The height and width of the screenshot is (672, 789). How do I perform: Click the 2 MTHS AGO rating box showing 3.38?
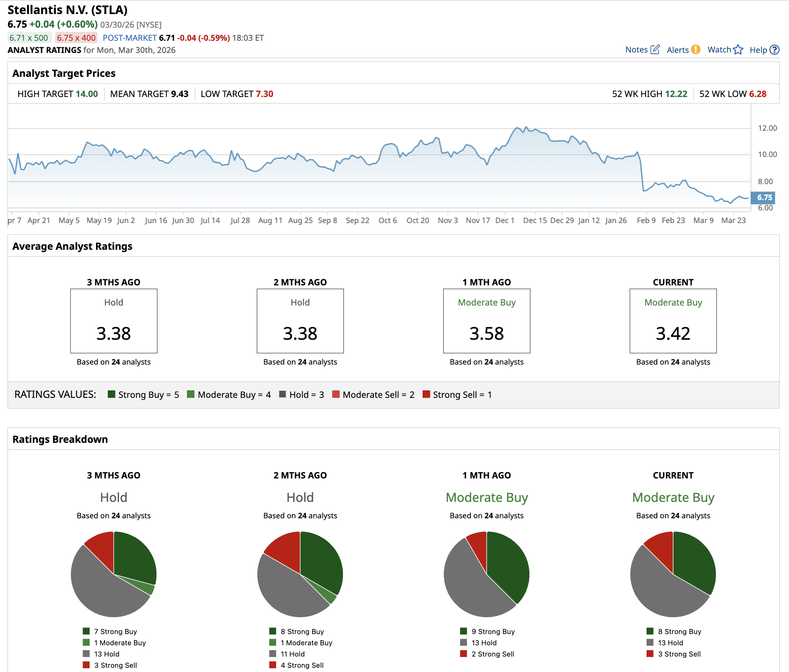pyautogui.click(x=300, y=321)
